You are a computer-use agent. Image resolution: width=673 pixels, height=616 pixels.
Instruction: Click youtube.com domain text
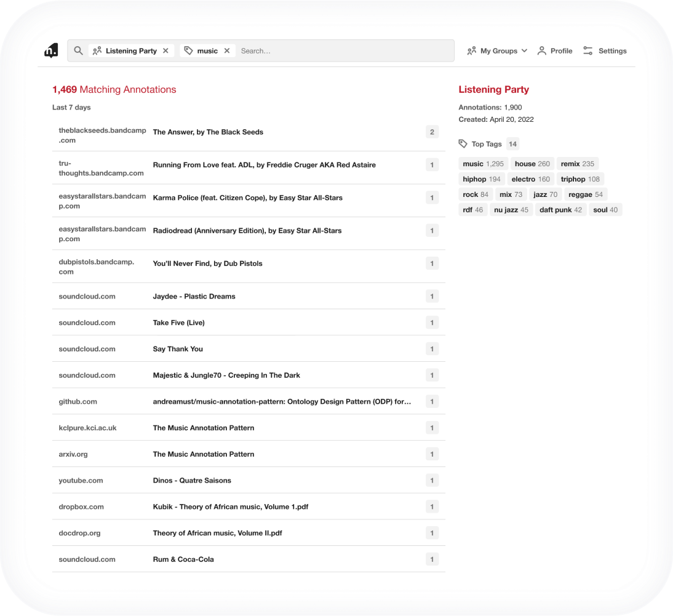coord(81,481)
